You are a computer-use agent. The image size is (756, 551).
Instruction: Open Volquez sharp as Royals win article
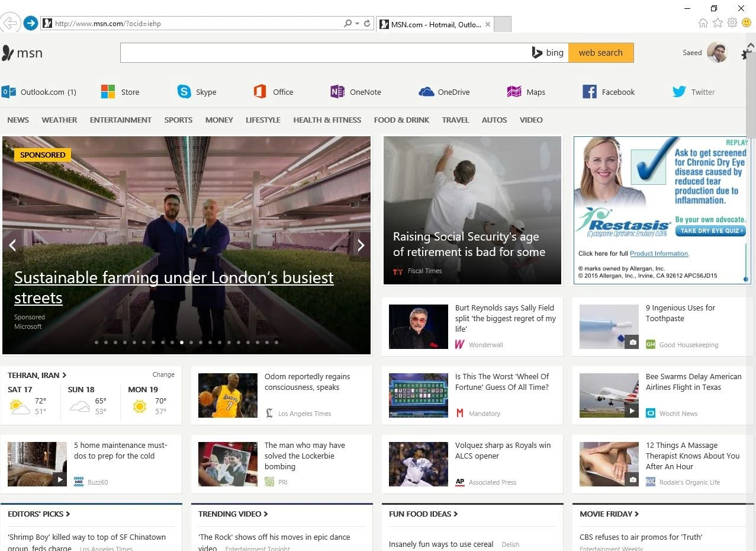pos(503,450)
